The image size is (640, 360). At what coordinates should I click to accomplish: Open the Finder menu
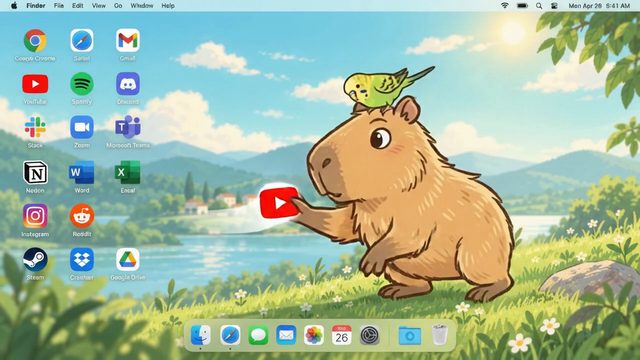(36, 6)
